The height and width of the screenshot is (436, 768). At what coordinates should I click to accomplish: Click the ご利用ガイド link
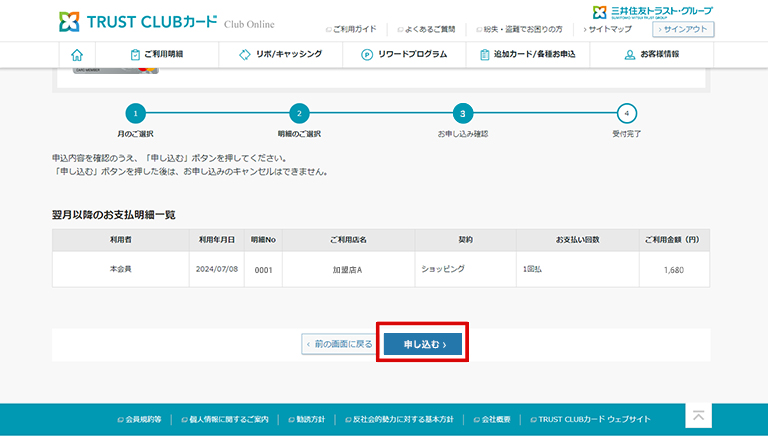pos(351,29)
